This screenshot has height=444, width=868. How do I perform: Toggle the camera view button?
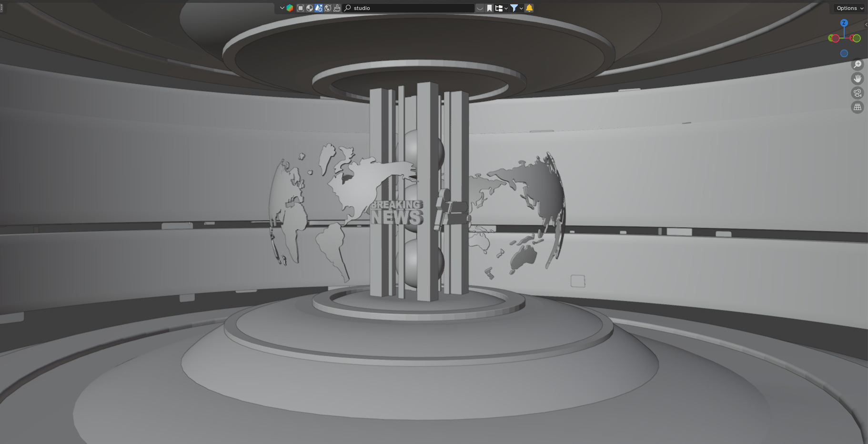pos(858,93)
